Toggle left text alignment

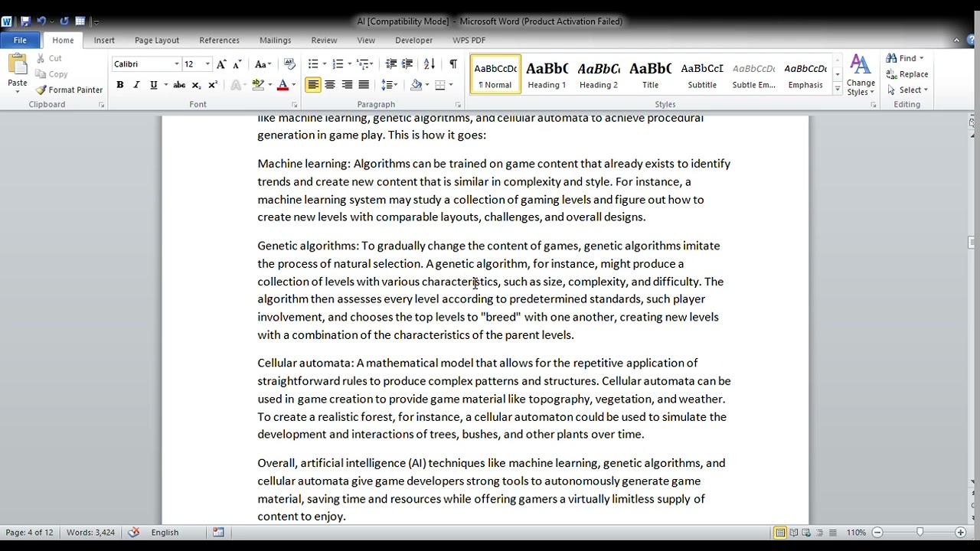tap(312, 85)
